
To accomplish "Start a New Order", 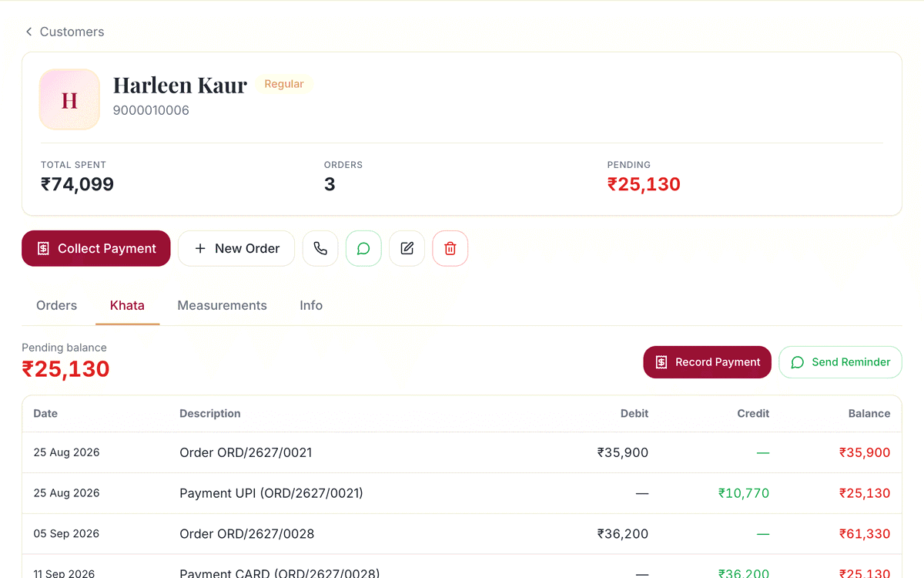I will tap(236, 249).
